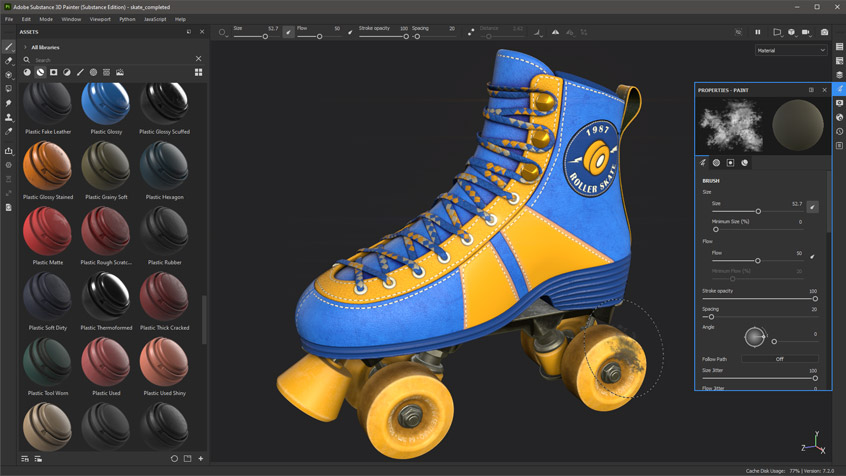
Task: Open the Material viewport mode dropdown
Action: pyautogui.click(x=790, y=50)
